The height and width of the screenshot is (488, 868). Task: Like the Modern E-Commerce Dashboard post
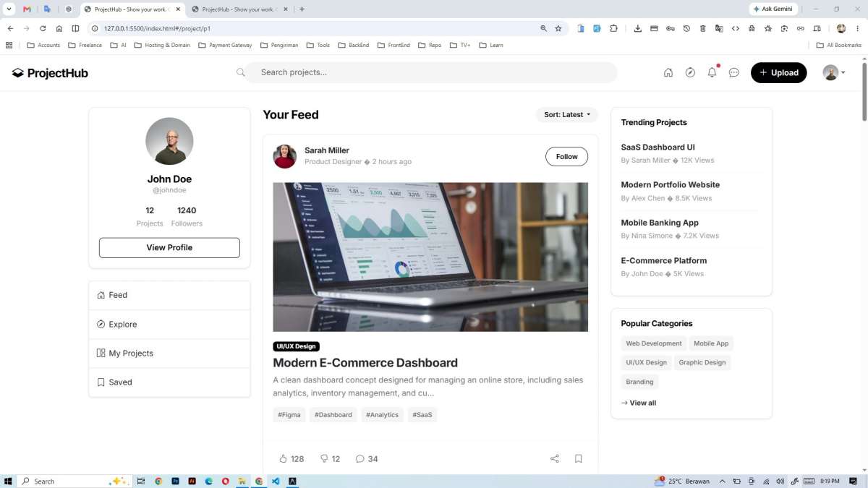(x=292, y=458)
